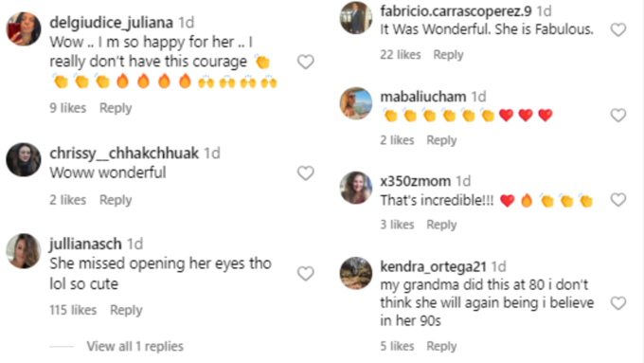Screen dimensions: 644x363
Task: Like delgiudice_juliana's comment with the heart icon
Action: pos(306,62)
